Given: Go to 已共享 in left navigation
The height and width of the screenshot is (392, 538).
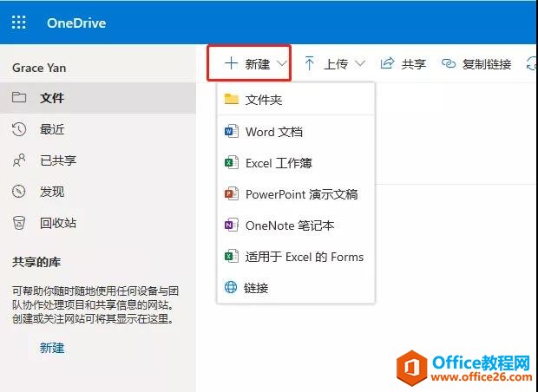Looking at the screenshot, I should (x=98, y=160).
